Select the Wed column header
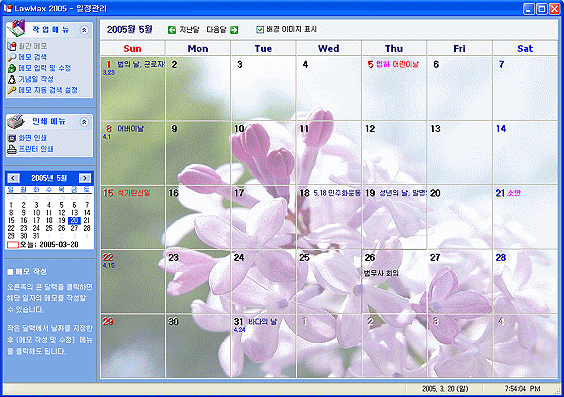The height and width of the screenshot is (397, 564). [x=328, y=49]
